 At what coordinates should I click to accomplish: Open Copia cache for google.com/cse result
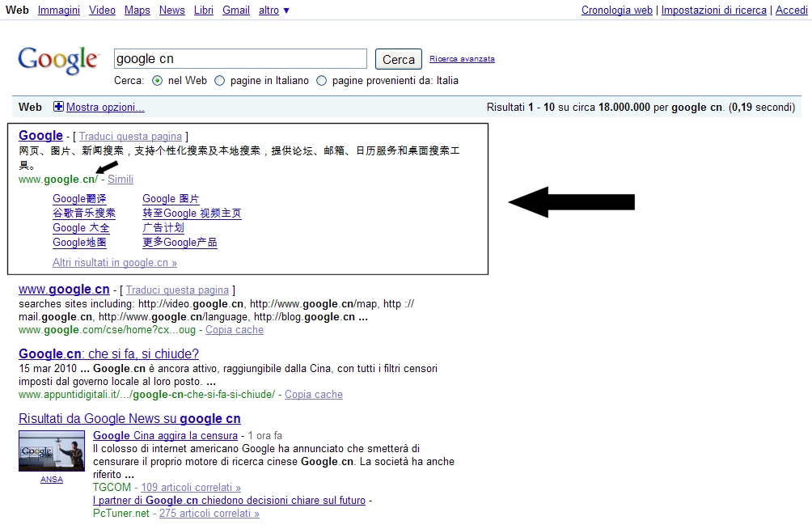coord(234,330)
